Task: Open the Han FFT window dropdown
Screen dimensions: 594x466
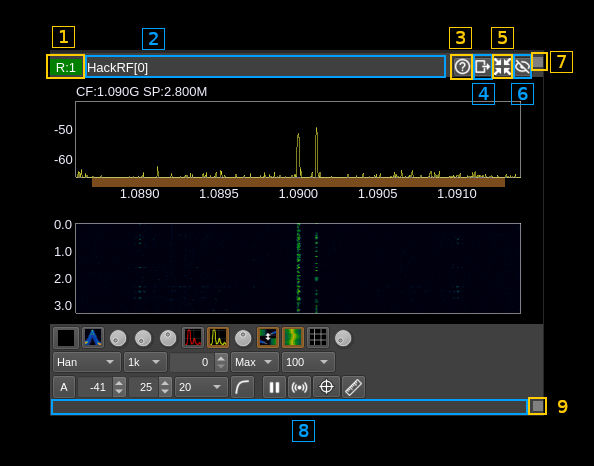Action: coord(87,362)
